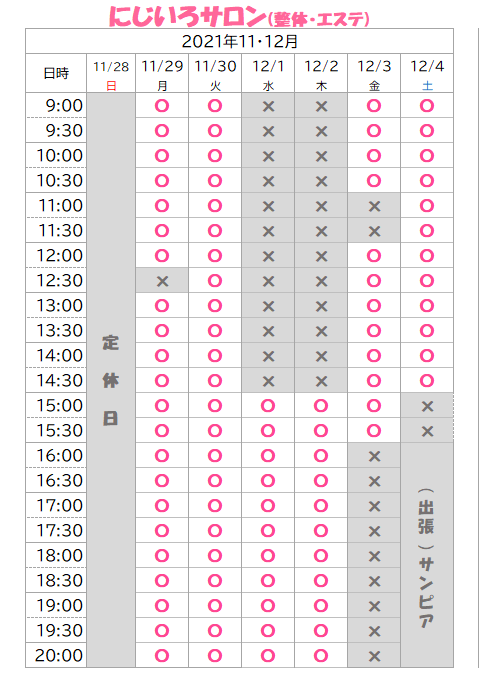Choose the 15:00 circle on 12/1
Screen dimensions: 479x693
point(268,406)
